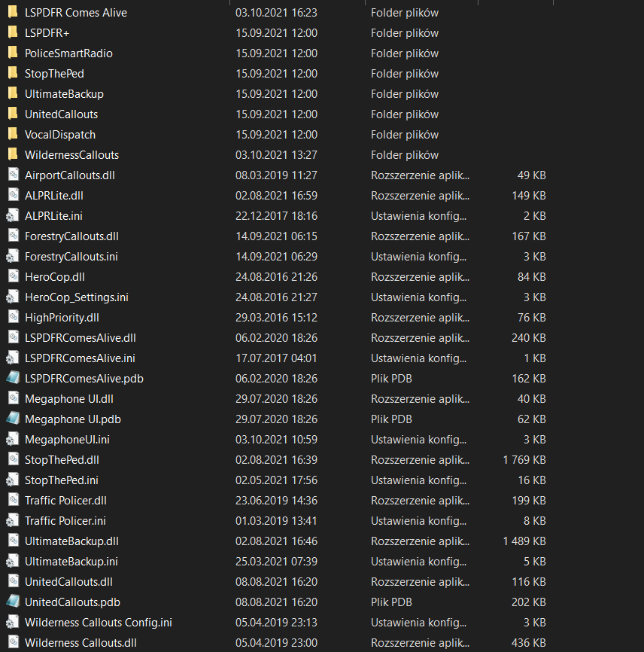Click the date '08.03.2019 11:27'
The image size is (644, 652).
pyautogui.click(x=276, y=175)
